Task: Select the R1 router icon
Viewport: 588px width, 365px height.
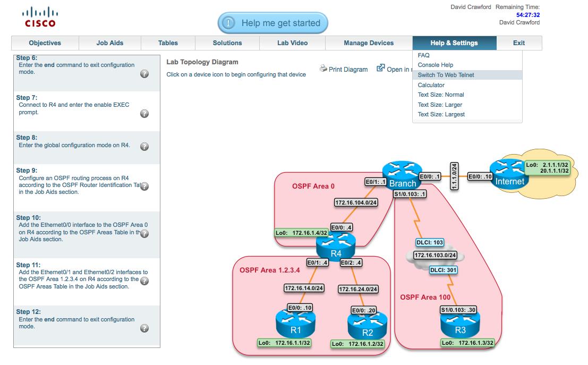Action: pos(295,324)
